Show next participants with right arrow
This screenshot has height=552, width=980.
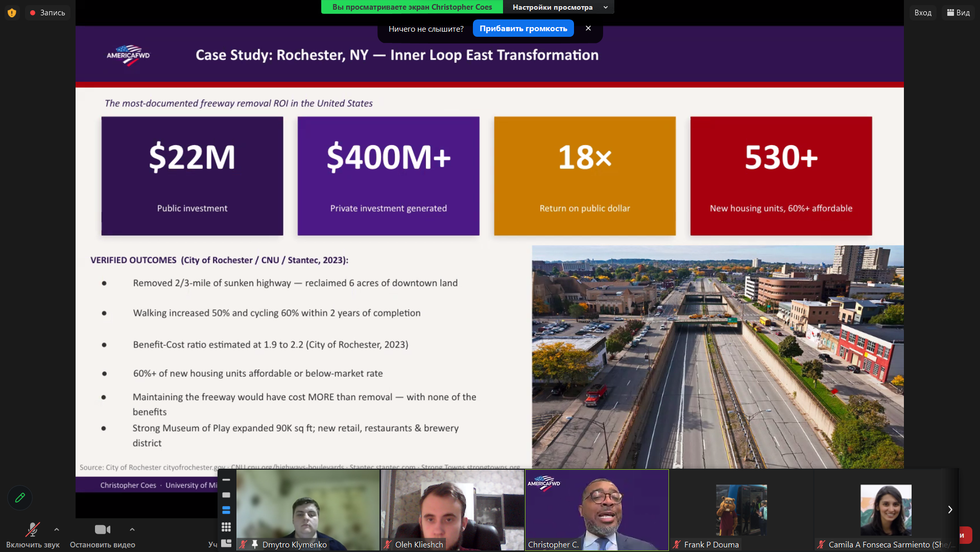coord(950,510)
